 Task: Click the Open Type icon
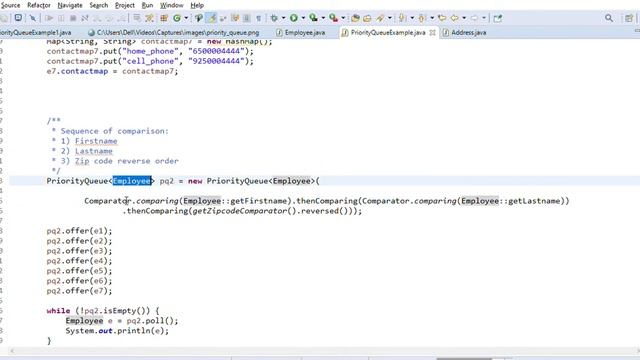pyautogui.click(x=355, y=18)
